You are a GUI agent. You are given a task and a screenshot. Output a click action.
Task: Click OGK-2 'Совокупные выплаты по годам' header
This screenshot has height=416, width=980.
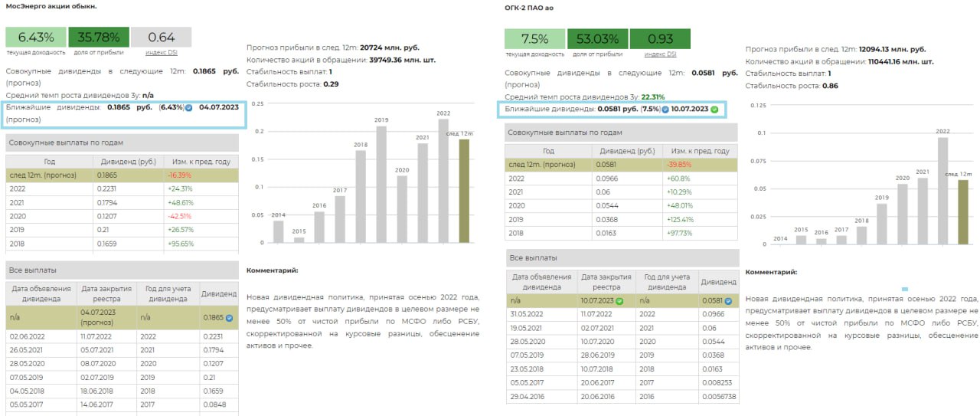622,133
